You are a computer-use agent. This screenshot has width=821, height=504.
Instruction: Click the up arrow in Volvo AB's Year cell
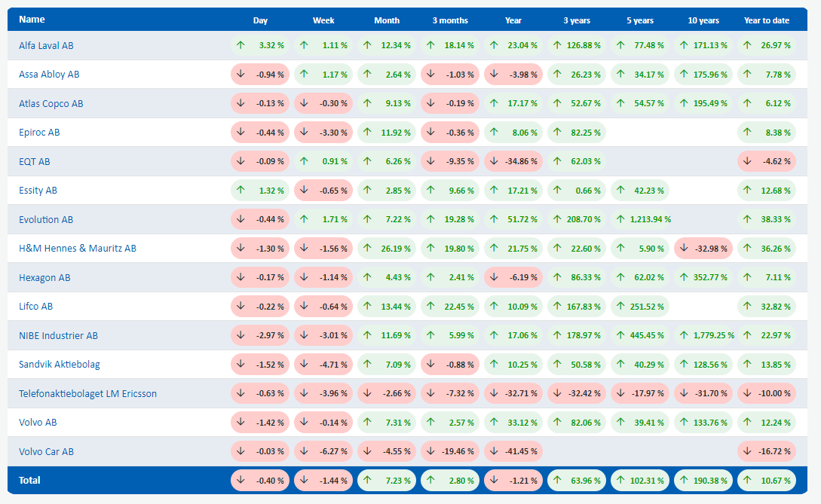tap(494, 423)
